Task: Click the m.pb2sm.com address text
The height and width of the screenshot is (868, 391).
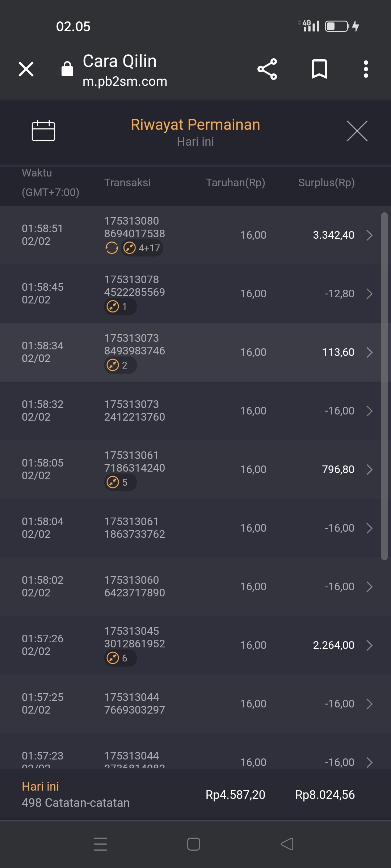Action: click(x=125, y=82)
